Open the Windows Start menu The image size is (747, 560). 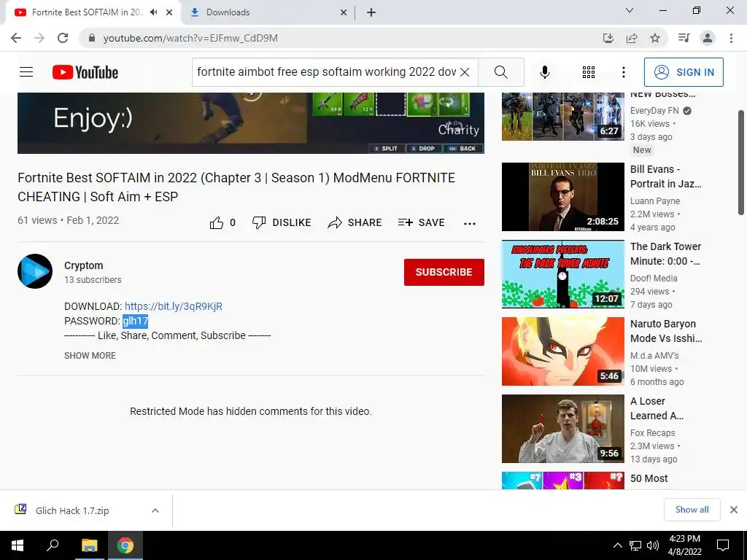point(18,545)
